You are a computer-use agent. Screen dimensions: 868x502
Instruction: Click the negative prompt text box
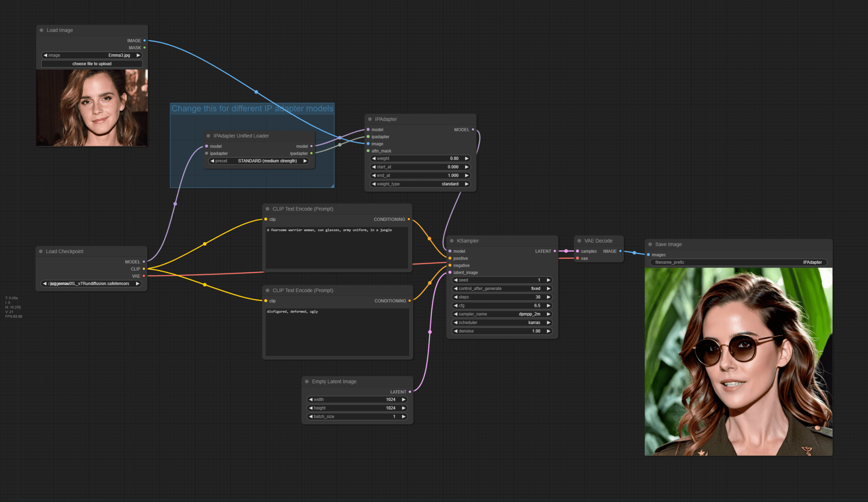337,332
